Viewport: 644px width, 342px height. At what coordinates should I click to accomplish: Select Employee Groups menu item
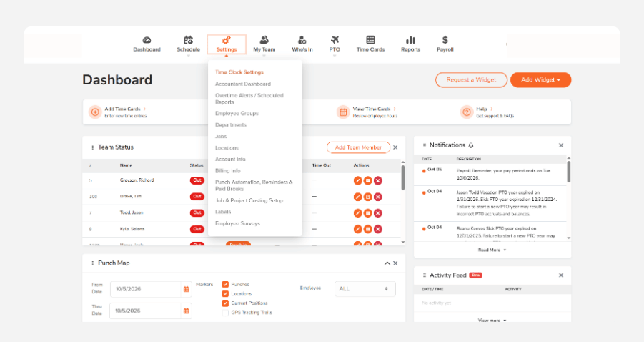point(237,114)
